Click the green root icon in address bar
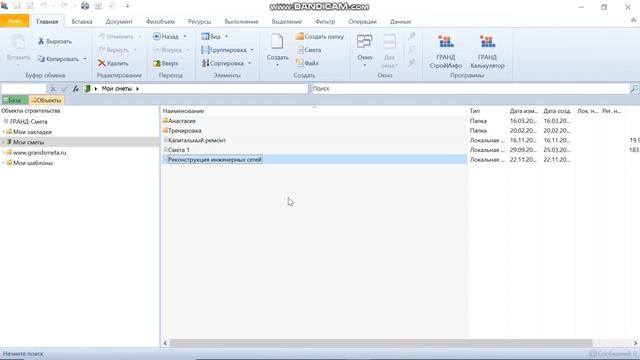Viewport: 640px width, 360px height. click(87, 88)
